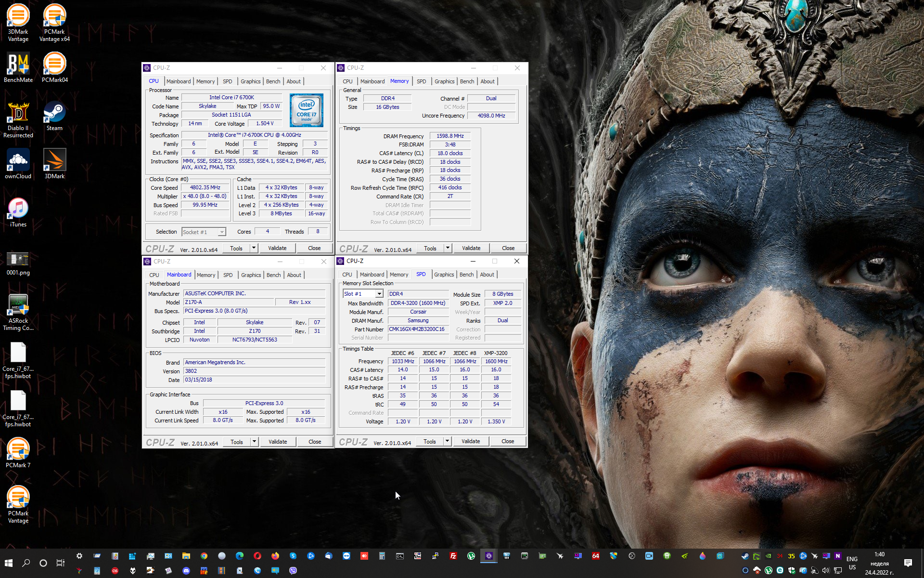Expand Tools dropdown arrow in CPU window

point(254,248)
